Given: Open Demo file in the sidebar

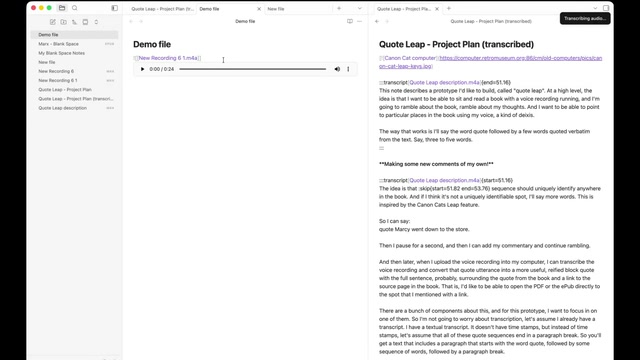Looking at the screenshot, I should [x=74, y=35].
